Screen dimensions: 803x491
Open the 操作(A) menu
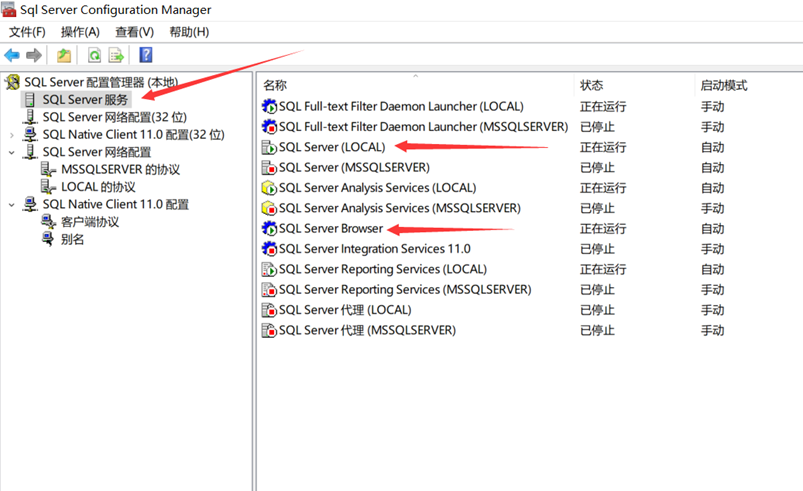coord(80,32)
